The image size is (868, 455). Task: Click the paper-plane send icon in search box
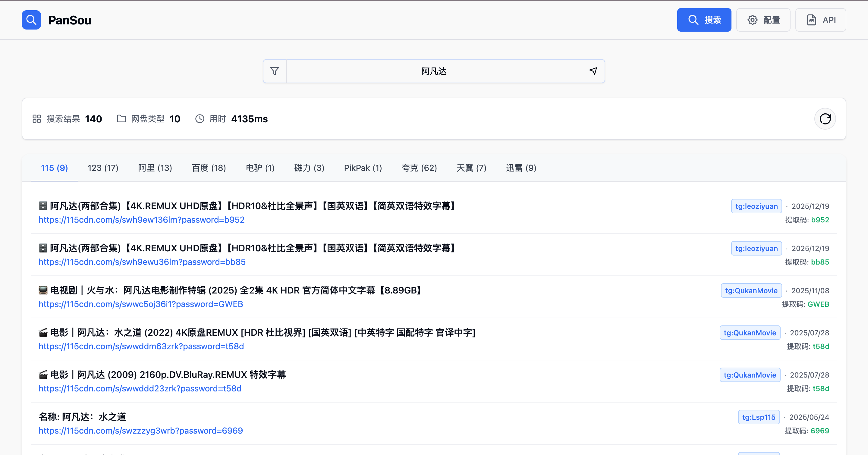(x=593, y=71)
